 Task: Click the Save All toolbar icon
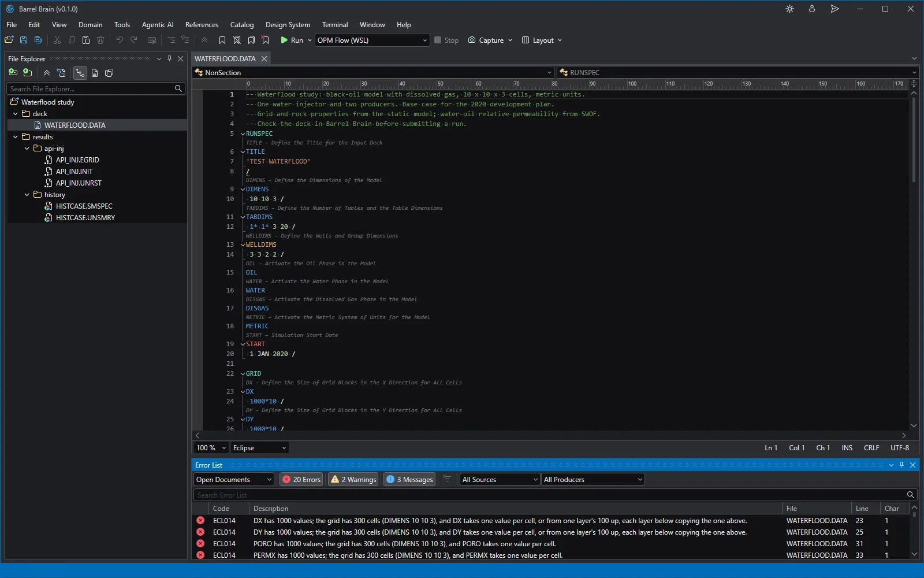[38, 40]
